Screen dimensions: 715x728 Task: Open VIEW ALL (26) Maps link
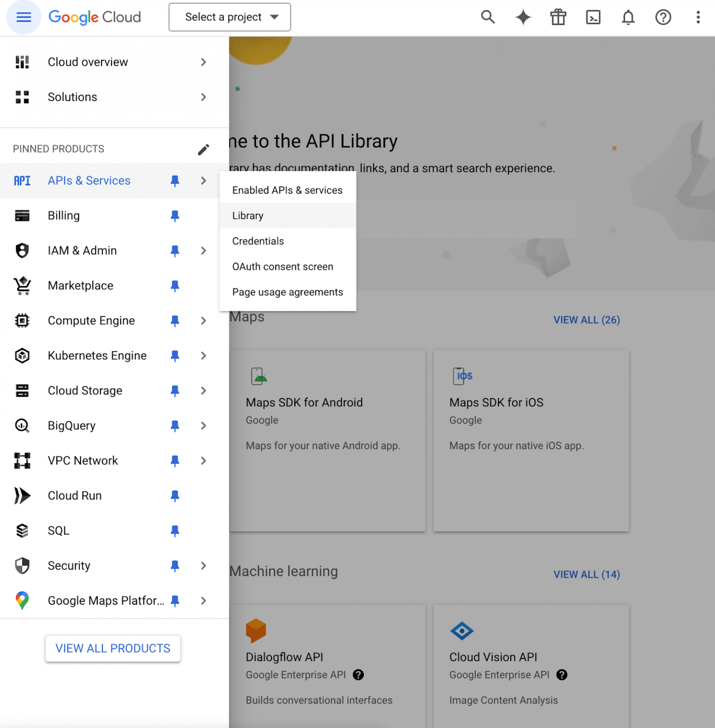pyautogui.click(x=587, y=319)
